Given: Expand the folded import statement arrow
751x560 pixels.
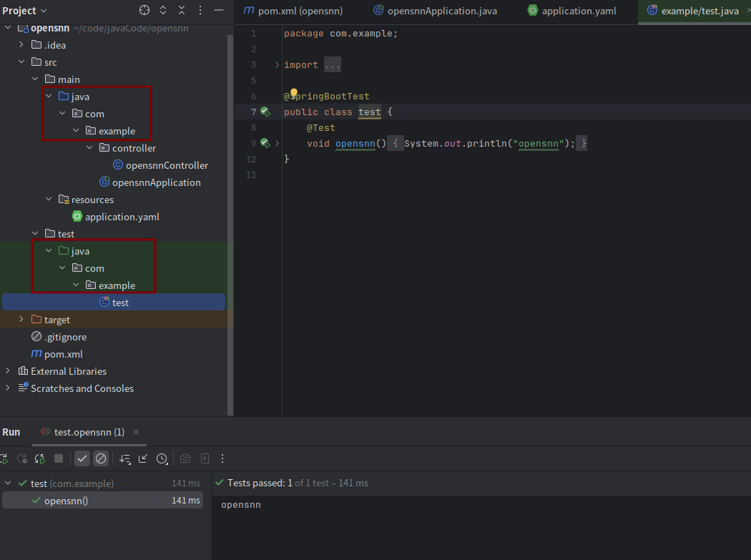Looking at the screenshot, I should tap(277, 64).
